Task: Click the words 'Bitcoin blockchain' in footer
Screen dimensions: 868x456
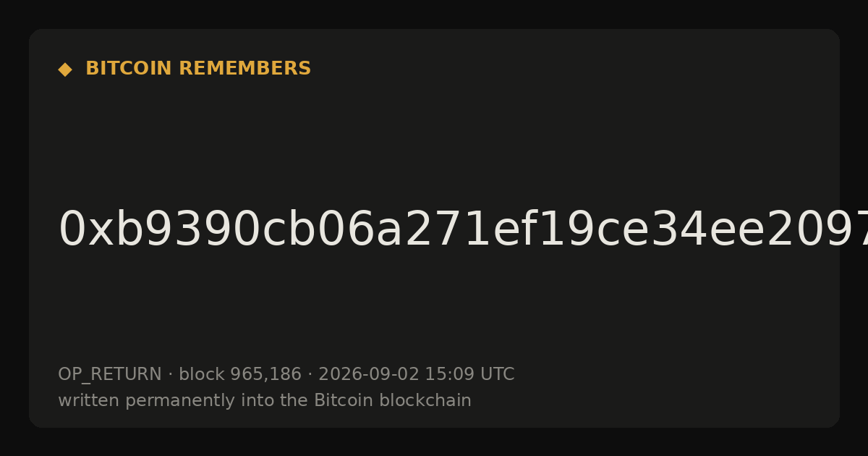Action: [x=393, y=401]
